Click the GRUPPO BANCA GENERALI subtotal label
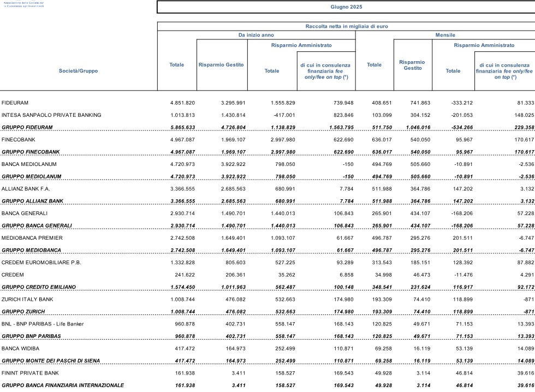The image size is (535, 392). 37,226
